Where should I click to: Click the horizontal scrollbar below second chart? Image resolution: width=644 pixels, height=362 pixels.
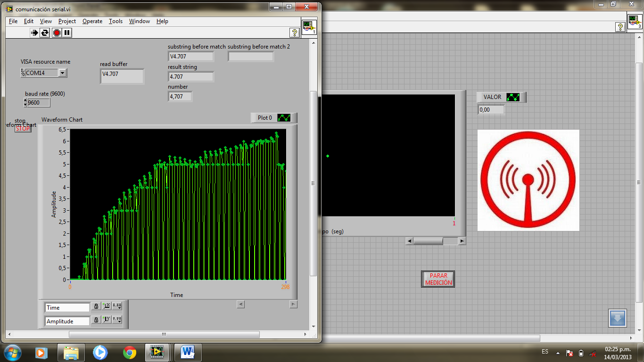click(x=436, y=241)
